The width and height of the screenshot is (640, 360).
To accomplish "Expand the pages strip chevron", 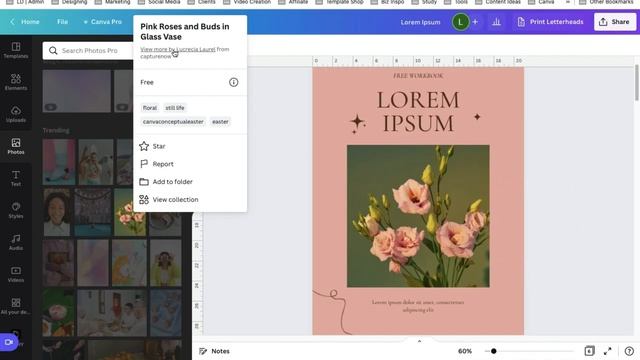I will tap(419, 341).
